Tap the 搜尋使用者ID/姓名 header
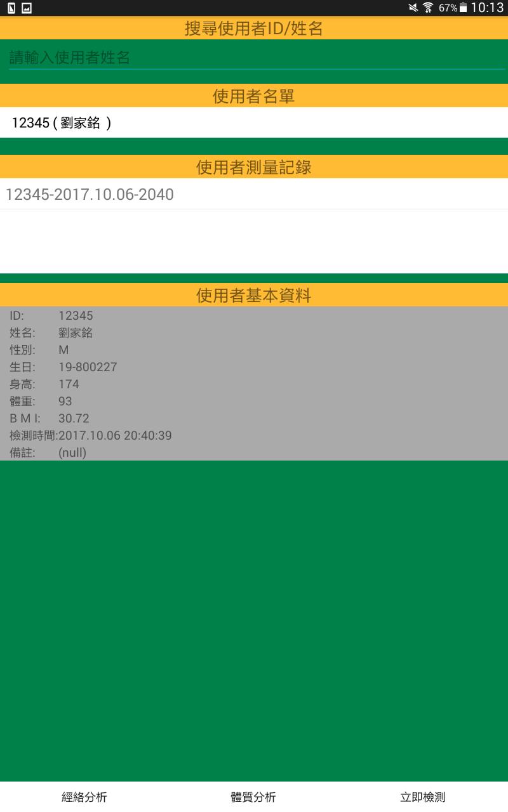The width and height of the screenshot is (508, 812). coord(254,29)
